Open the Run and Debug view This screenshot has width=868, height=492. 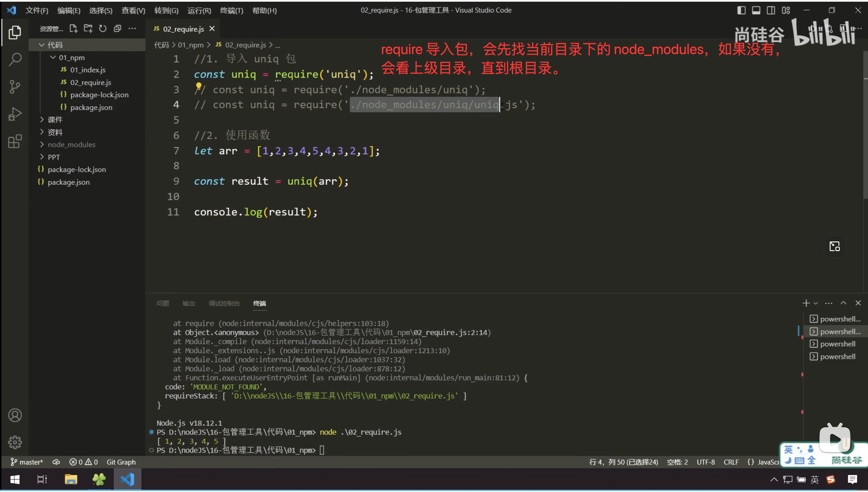(x=15, y=114)
